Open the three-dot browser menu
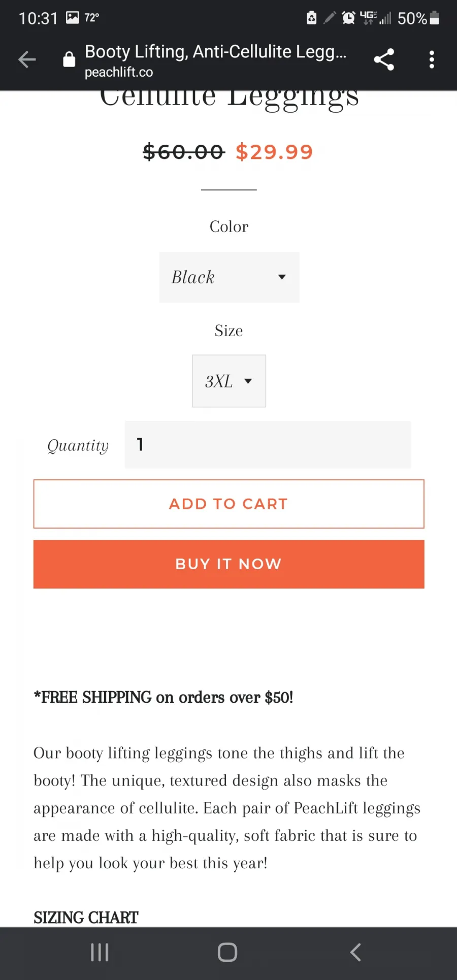The height and width of the screenshot is (980, 457). point(432,59)
